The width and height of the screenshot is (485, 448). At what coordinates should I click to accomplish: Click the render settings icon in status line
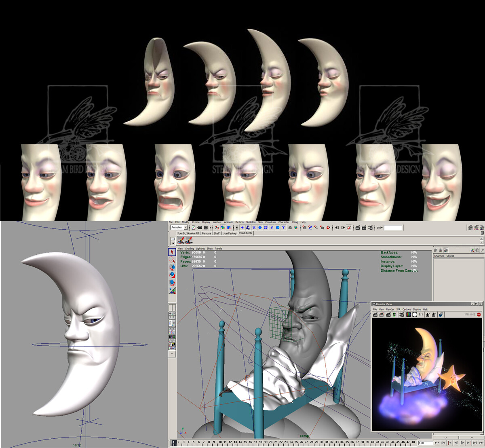point(370,228)
